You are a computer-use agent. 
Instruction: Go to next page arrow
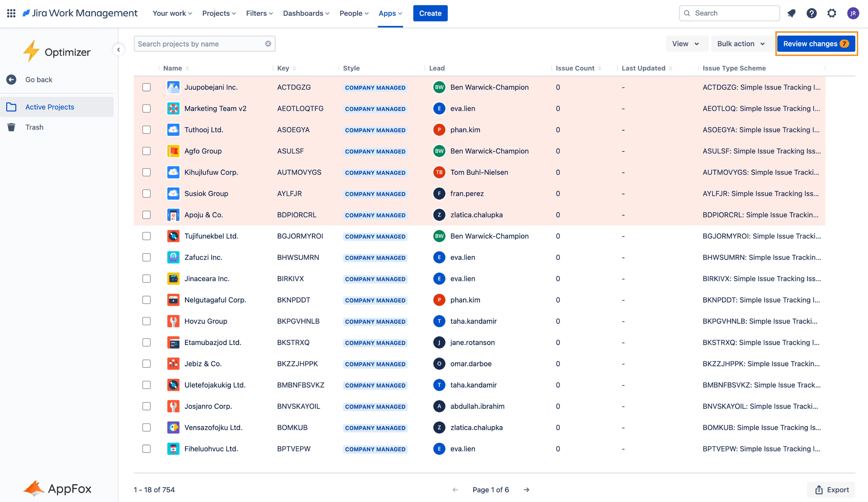(x=526, y=490)
